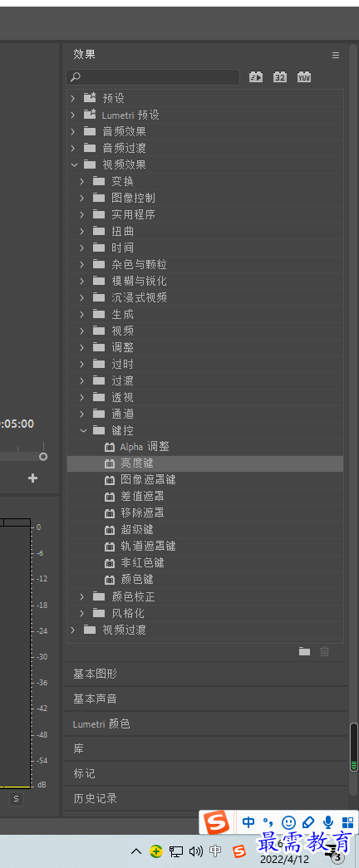Image resolution: width=359 pixels, height=868 pixels.
Task: Expand the 扭曲 subfolder
Action: [82, 232]
